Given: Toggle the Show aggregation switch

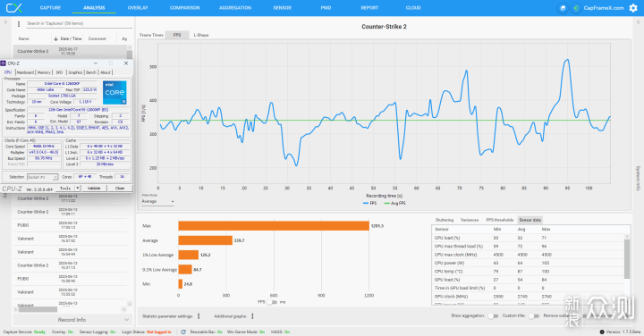Looking at the screenshot, I should click(493, 316).
